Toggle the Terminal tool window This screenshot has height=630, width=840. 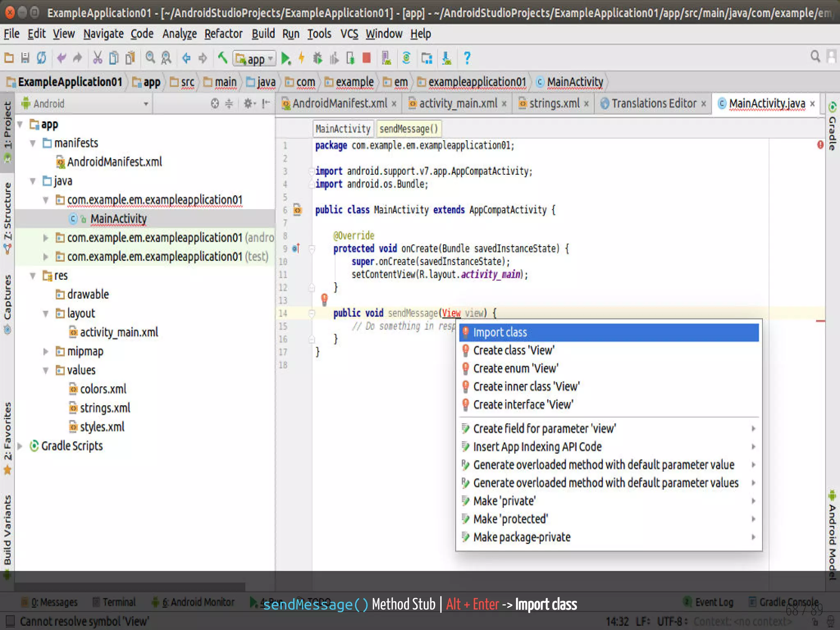[114, 602]
